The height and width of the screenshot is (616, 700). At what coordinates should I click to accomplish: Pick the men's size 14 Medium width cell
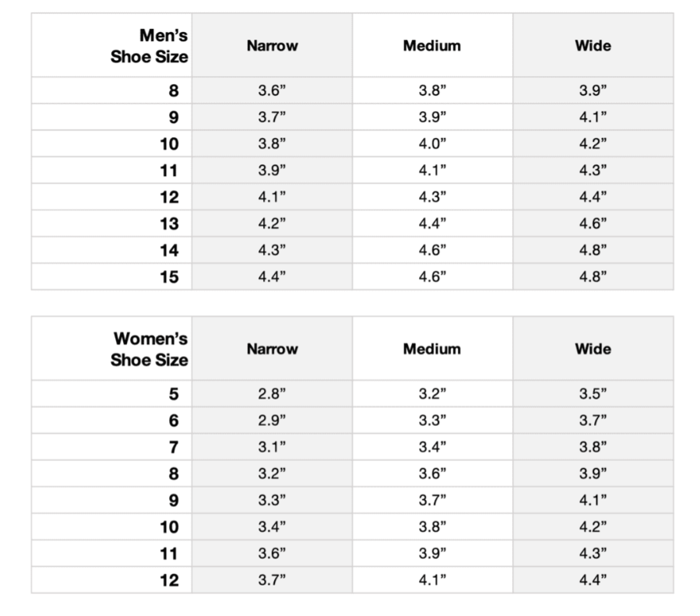(x=432, y=250)
